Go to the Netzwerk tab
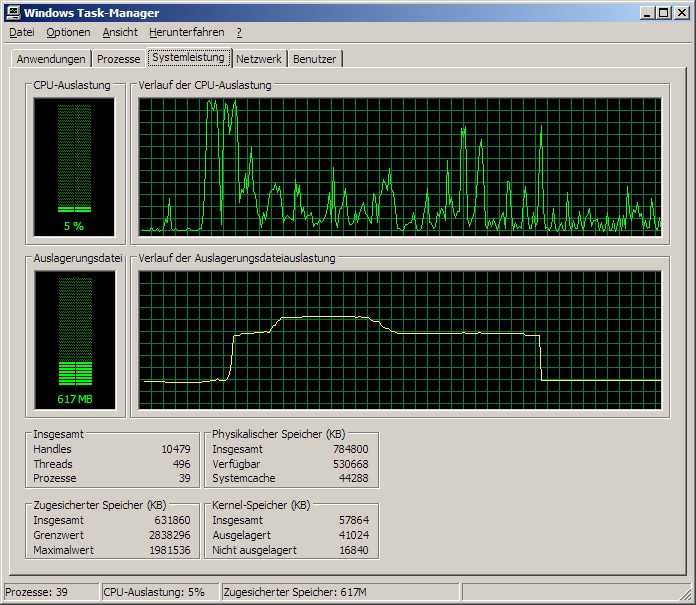Screen dimensions: 696x605 (259, 59)
